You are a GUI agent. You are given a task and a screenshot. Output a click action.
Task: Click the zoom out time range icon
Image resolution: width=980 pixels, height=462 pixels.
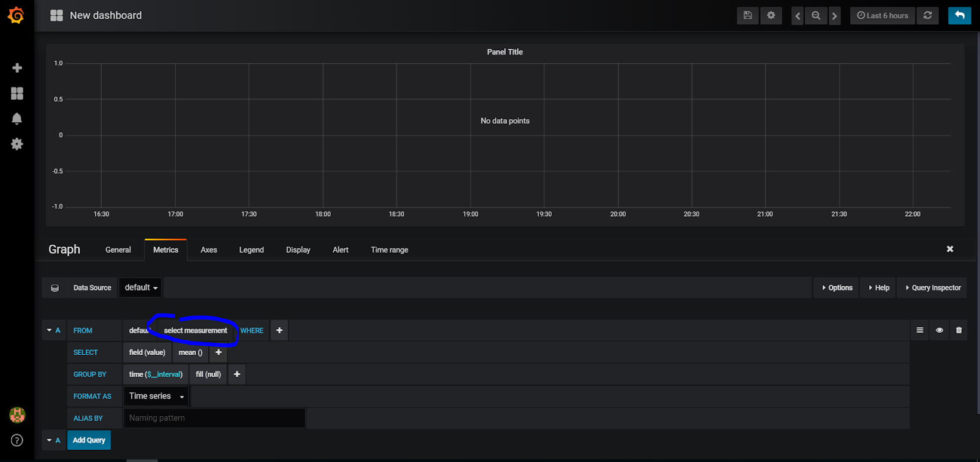click(x=816, y=16)
